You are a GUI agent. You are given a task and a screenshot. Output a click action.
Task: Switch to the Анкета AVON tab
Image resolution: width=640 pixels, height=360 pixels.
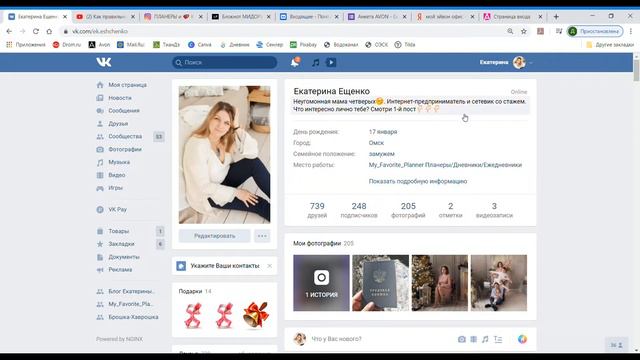point(377,17)
